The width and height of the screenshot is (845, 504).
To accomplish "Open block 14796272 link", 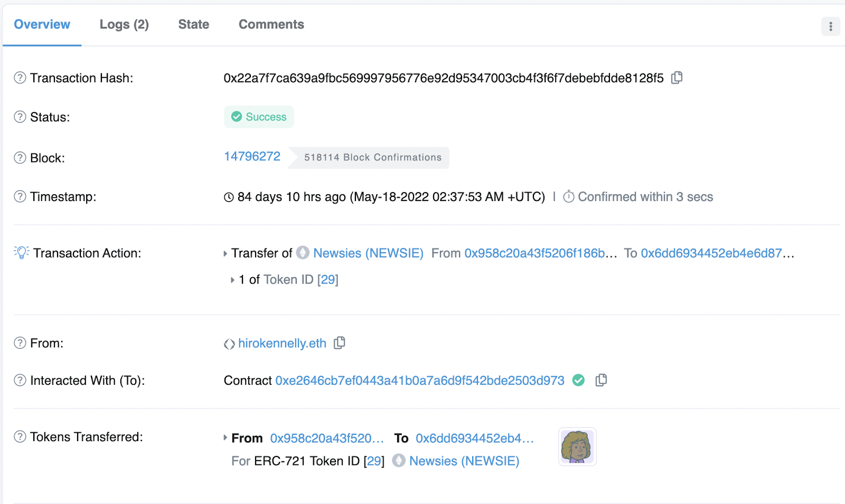I will 252,156.
